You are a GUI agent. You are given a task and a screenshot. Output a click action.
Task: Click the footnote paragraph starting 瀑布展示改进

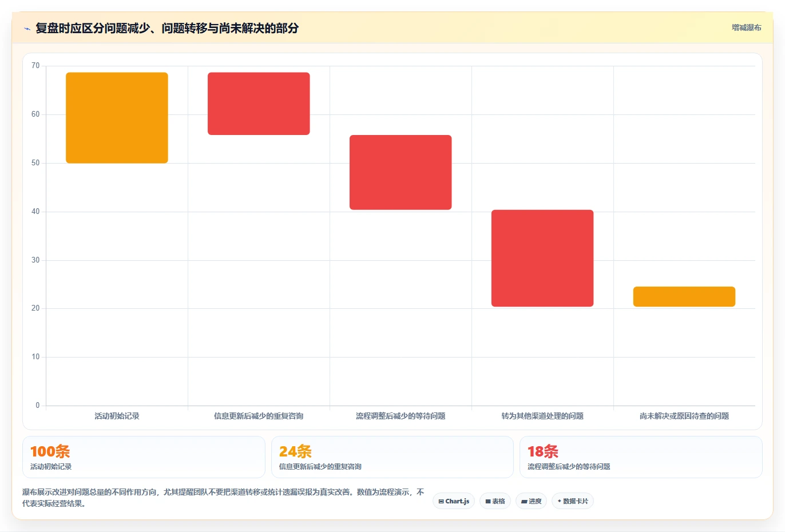(223, 498)
